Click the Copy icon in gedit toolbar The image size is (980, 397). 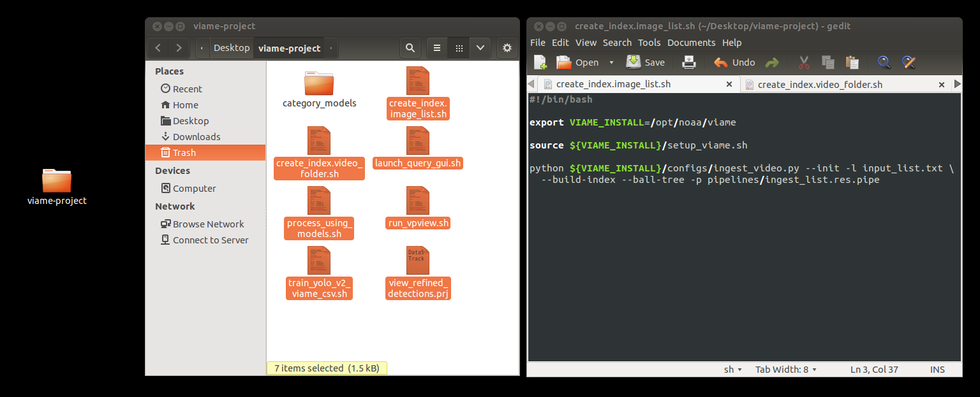coord(828,62)
